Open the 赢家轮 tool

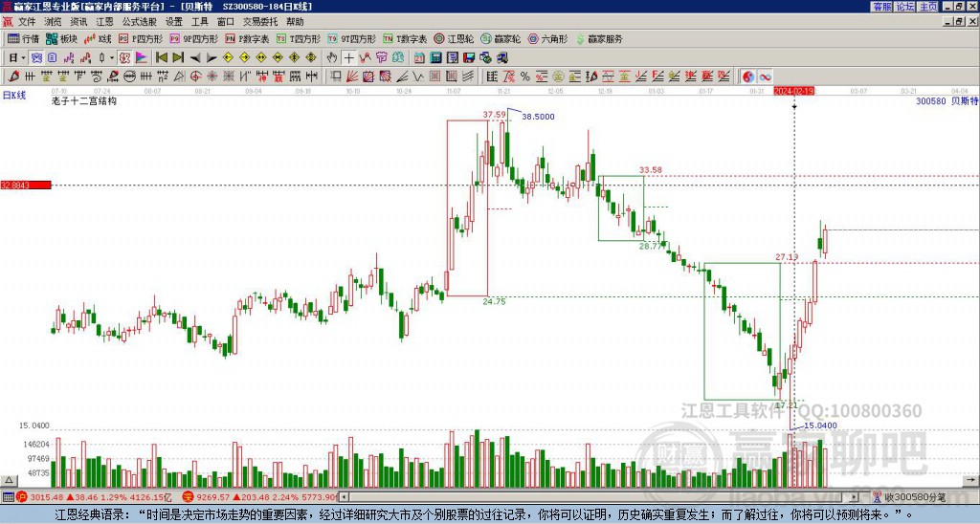[501, 38]
